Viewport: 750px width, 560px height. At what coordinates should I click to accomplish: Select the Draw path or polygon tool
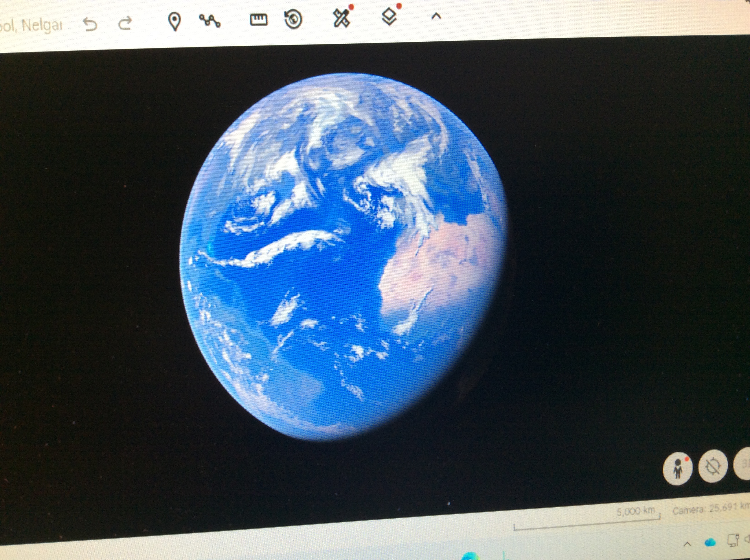pyautogui.click(x=210, y=21)
